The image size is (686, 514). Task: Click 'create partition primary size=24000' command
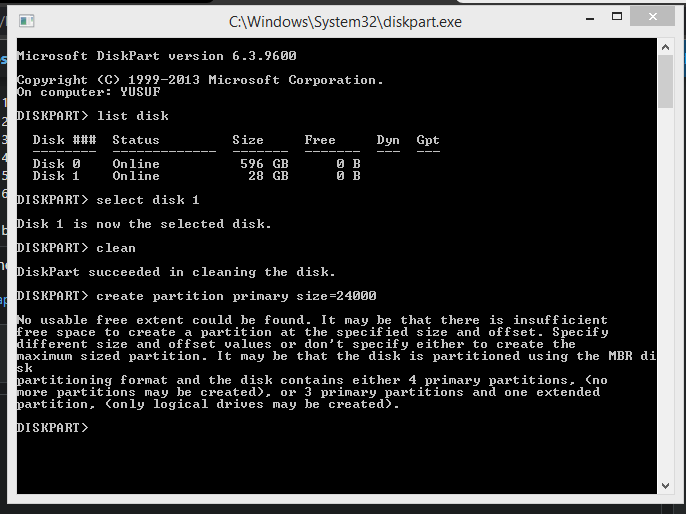(x=196, y=296)
